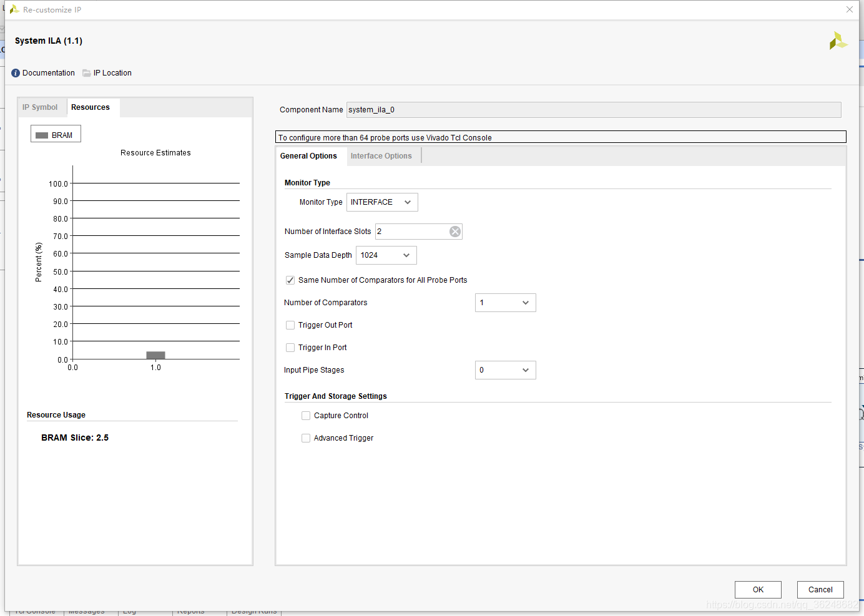Click the Resource Usage heading
The width and height of the screenshot is (864, 616).
tap(56, 415)
